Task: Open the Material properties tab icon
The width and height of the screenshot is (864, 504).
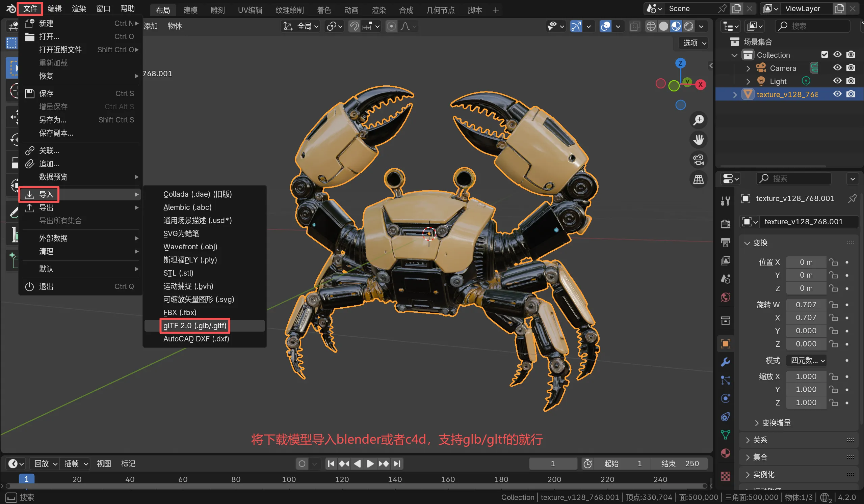Action: pyautogui.click(x=725, y=453)
